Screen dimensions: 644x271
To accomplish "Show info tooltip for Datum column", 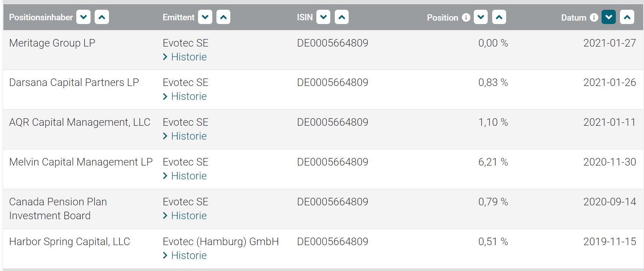I will coord(594,18).
